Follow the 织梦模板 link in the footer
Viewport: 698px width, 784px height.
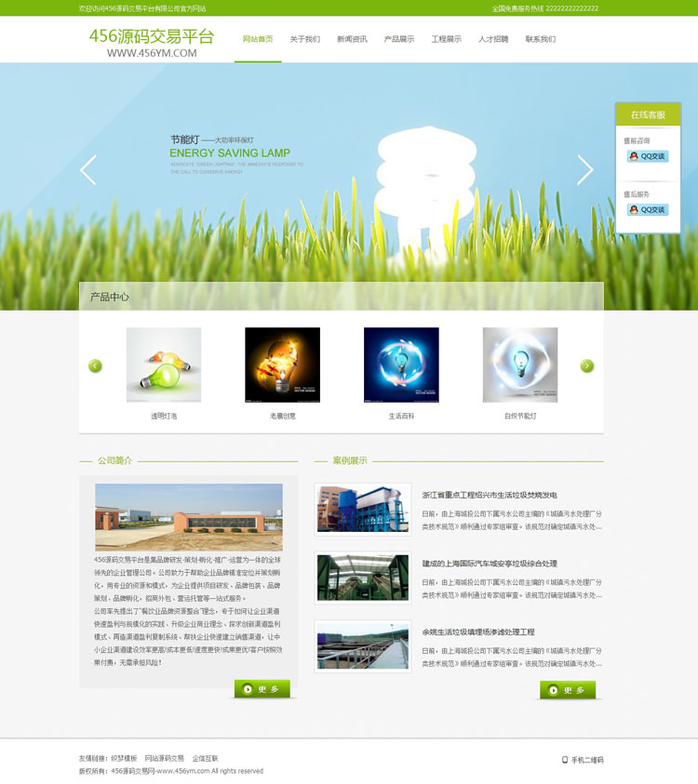click(x=124, y=759)
